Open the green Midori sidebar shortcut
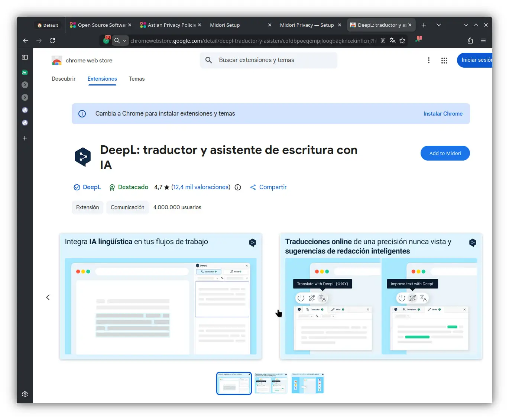The height and width of the screenshot is (420, 509). click(25, 72)
